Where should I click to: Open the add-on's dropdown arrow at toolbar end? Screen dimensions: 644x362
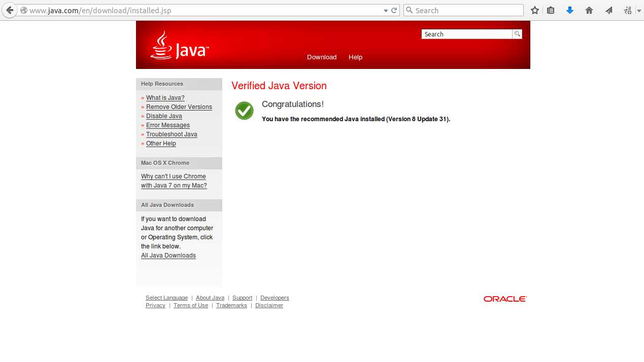(x=638, y=10)
